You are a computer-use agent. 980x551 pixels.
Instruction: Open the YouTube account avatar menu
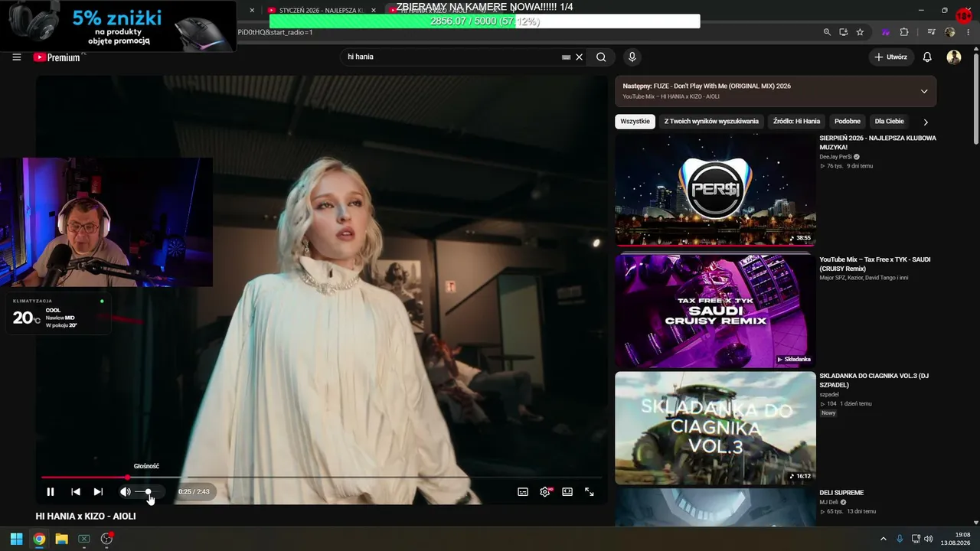(954, 57)
